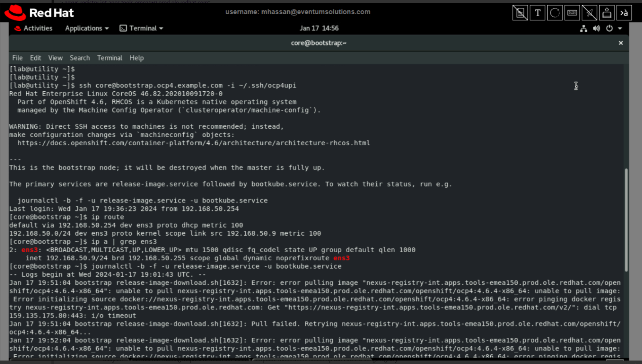642x364 pixels.
Task: Click the 'ip route' command line
Action: 107,217
